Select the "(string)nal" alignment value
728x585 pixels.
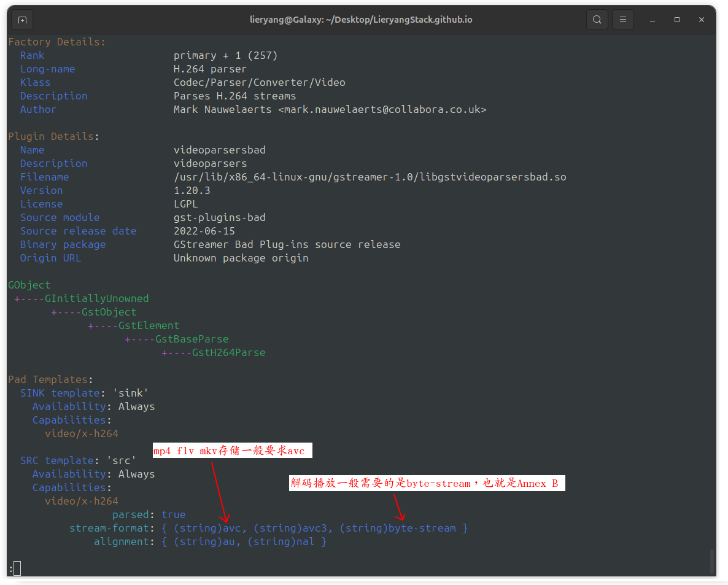coord(281,541)
